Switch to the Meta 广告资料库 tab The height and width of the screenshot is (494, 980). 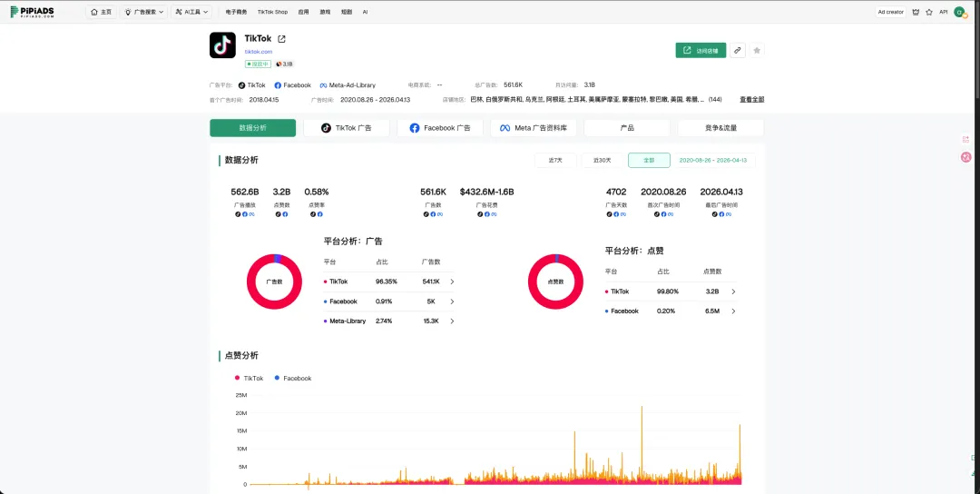[534, 127]
